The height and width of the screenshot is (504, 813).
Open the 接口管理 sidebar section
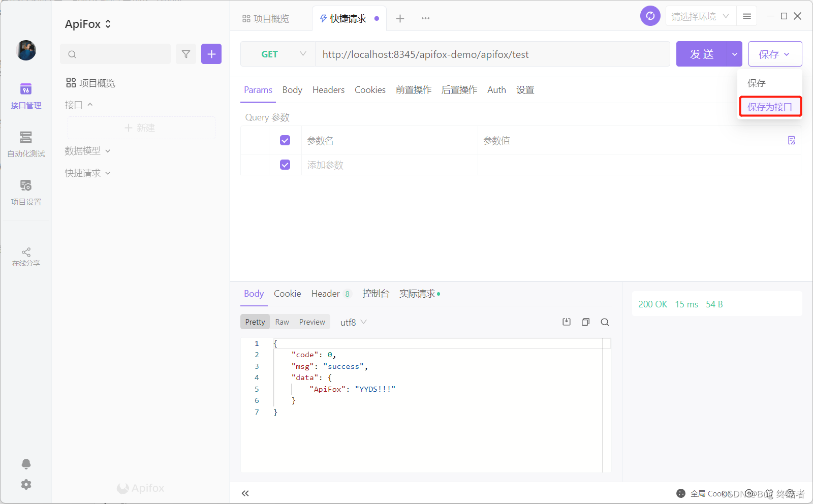point(26,97)
